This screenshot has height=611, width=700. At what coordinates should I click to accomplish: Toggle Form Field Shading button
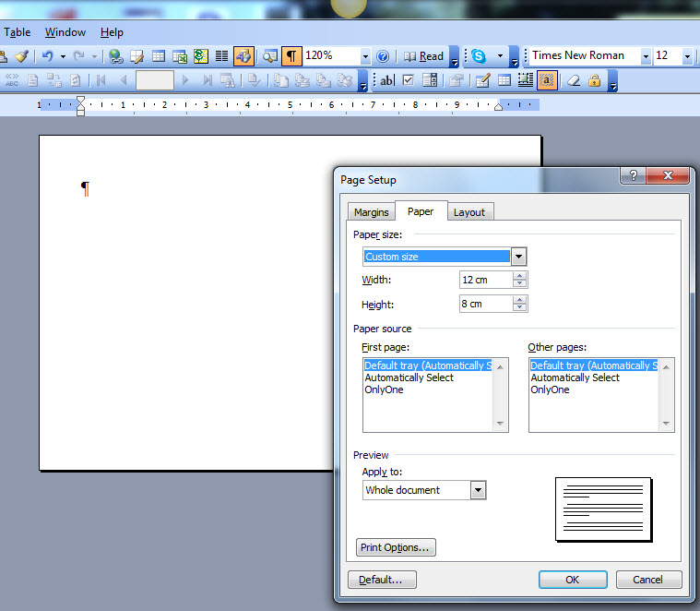[x=547, y=80]
